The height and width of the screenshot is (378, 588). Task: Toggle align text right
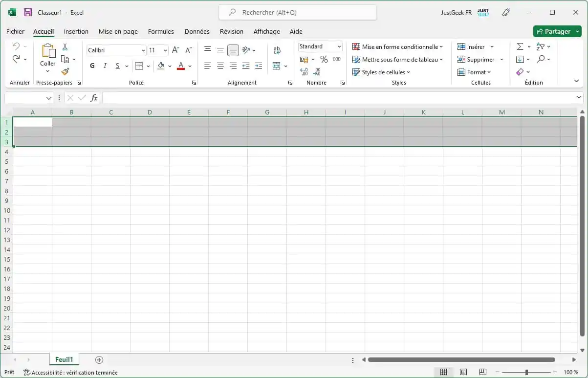233,66
